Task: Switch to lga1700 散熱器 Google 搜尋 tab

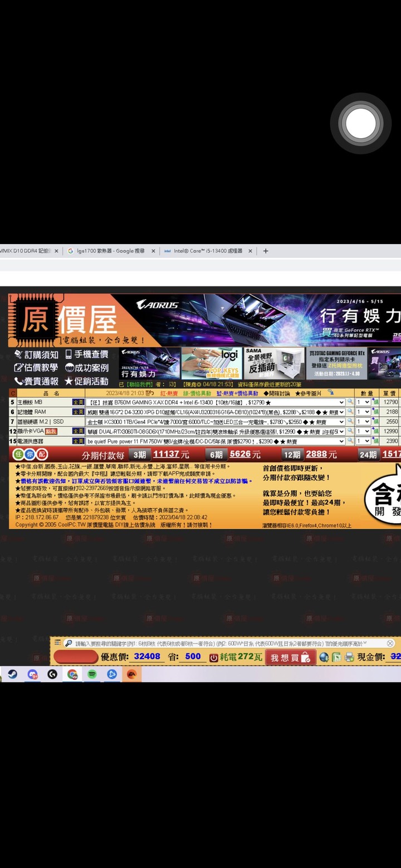Action: pos(110,251)
